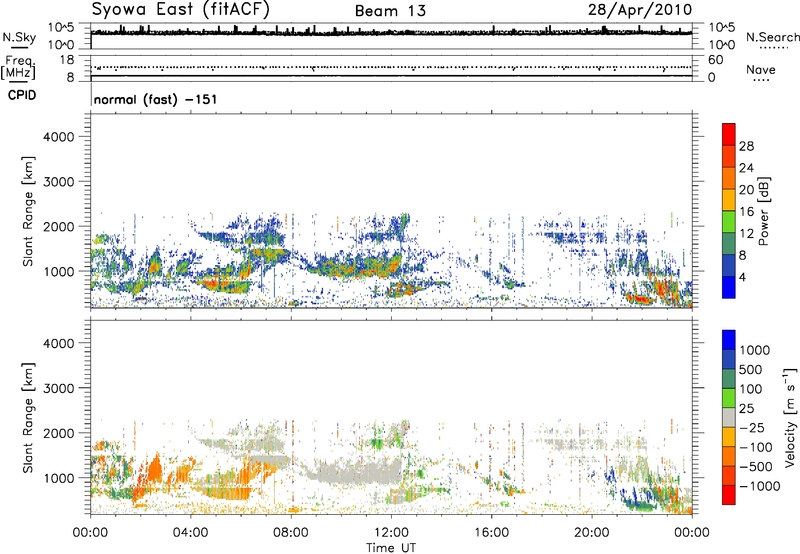Click the '-25' label on the velocity colorbar
Screen dimensions: 800x554
click(x=751, y=427)
